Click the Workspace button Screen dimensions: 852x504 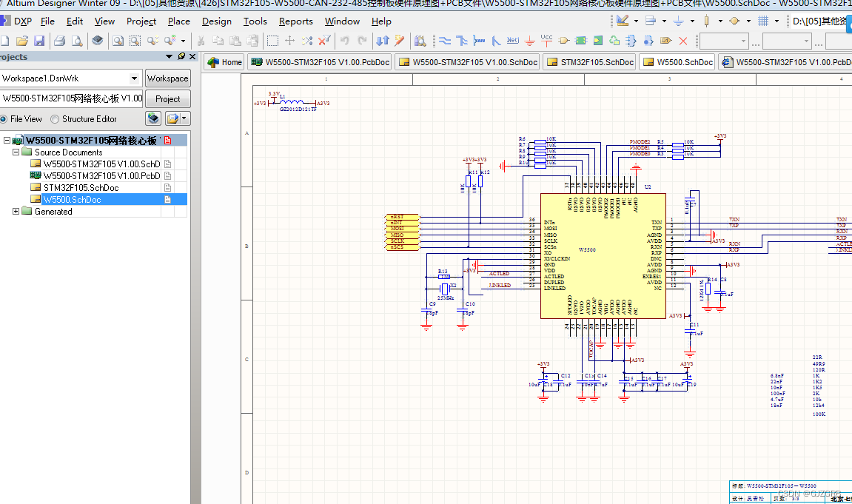(167, 78)
